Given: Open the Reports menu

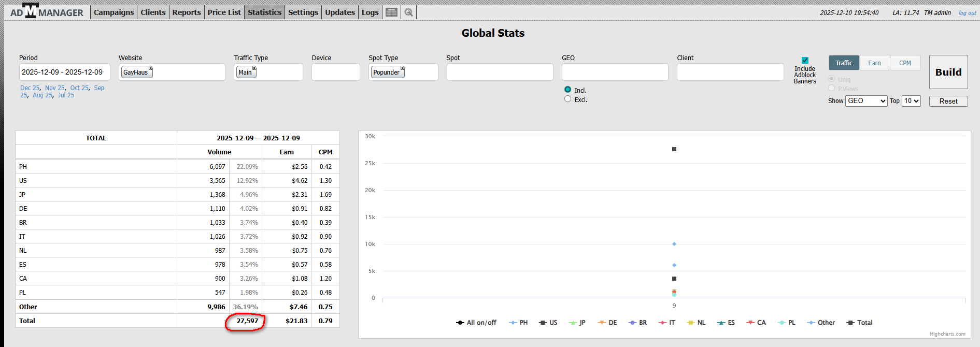Looking at the screenshot, I should click(187, 12).
